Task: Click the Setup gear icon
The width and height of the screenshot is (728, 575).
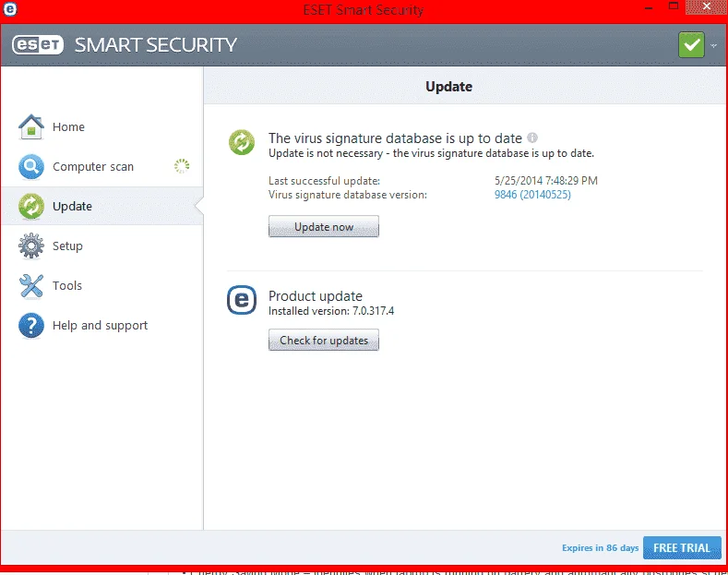Action: click(31, 246)
